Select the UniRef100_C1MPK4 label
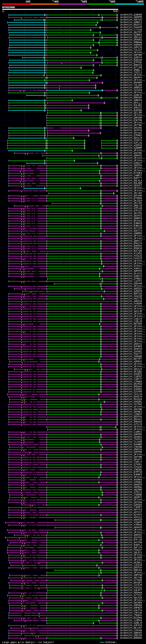The image size is (146, 644). (x=131, y=620)
